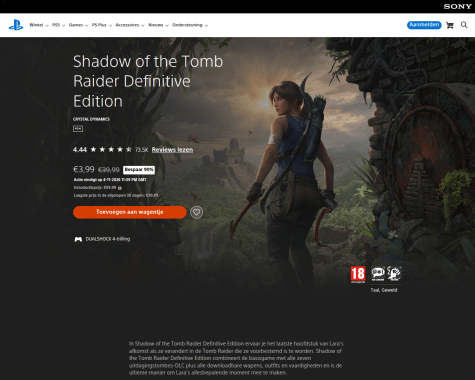Viewport: 475px width, 380px height.
Task: Expand the PS Plus menu
Action: click(x=102, y=25)
